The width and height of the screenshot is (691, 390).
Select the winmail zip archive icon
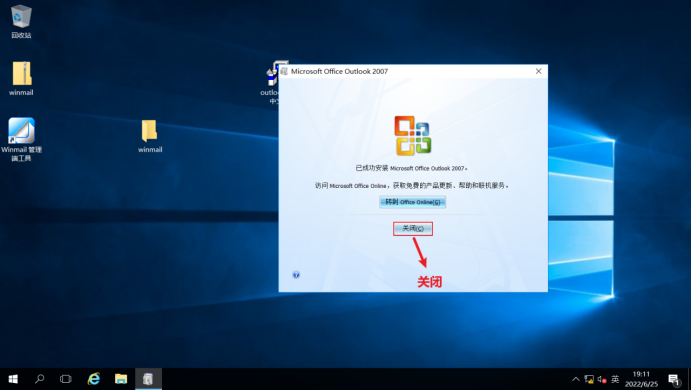21,78
